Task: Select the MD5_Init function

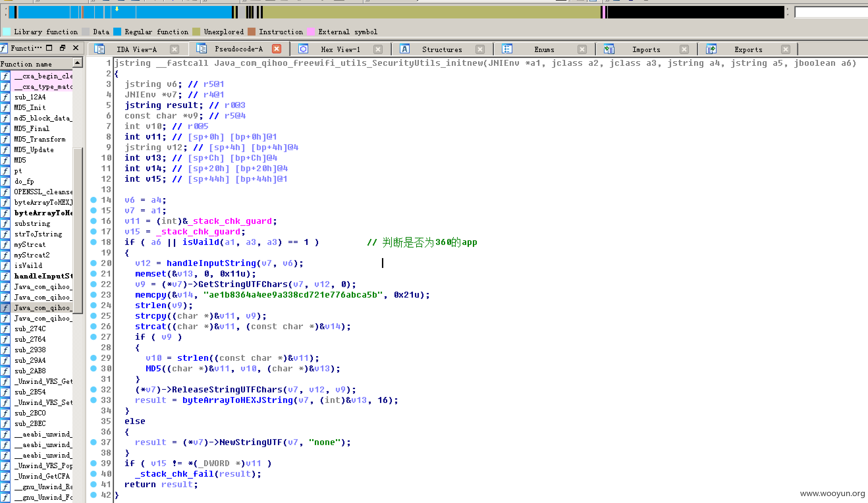Action: click(x=30, y=107)
